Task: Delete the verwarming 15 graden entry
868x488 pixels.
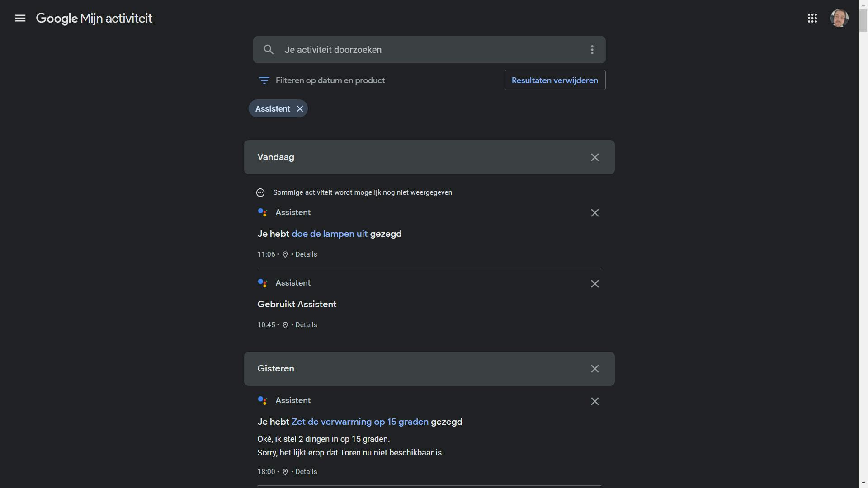Action: [x=594, y=401]
